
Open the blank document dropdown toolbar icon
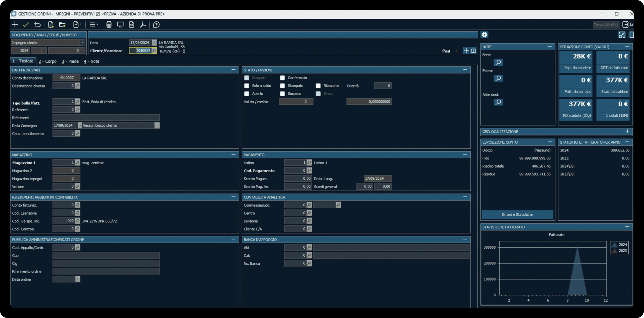click(77, 24)
